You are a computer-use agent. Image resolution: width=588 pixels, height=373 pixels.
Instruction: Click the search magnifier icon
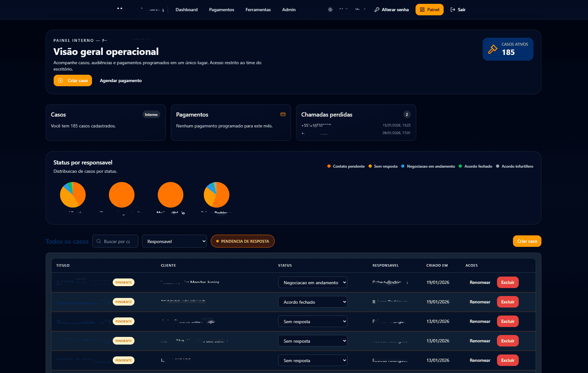pyautogui.click(x=99, y=241)
